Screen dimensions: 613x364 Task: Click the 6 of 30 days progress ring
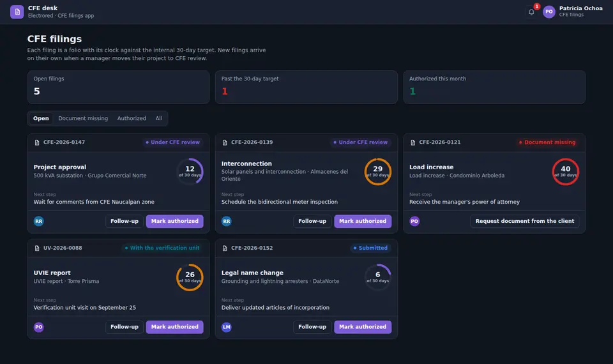tap(377, 277)
